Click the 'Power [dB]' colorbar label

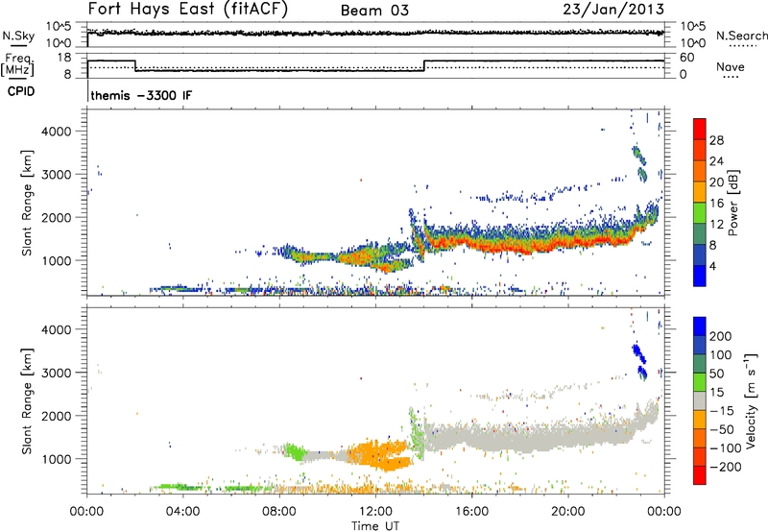[733, 203]
